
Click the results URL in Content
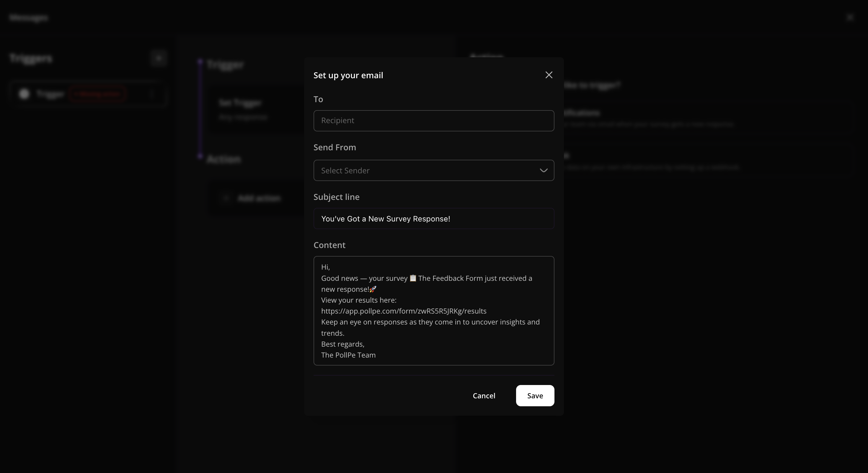tap(404, 311)
